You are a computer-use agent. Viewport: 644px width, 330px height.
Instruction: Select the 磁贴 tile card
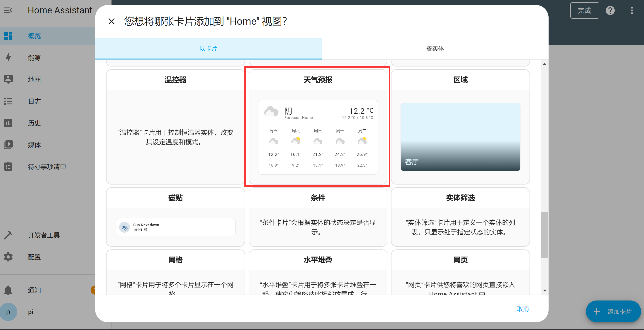click(x=175, y=217)
